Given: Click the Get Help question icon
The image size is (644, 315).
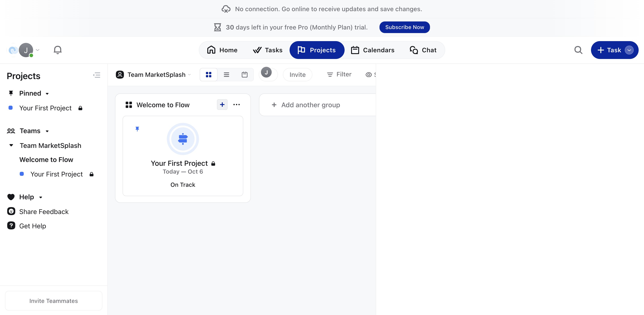Looking at the screenshot, I should pos(11,226).
